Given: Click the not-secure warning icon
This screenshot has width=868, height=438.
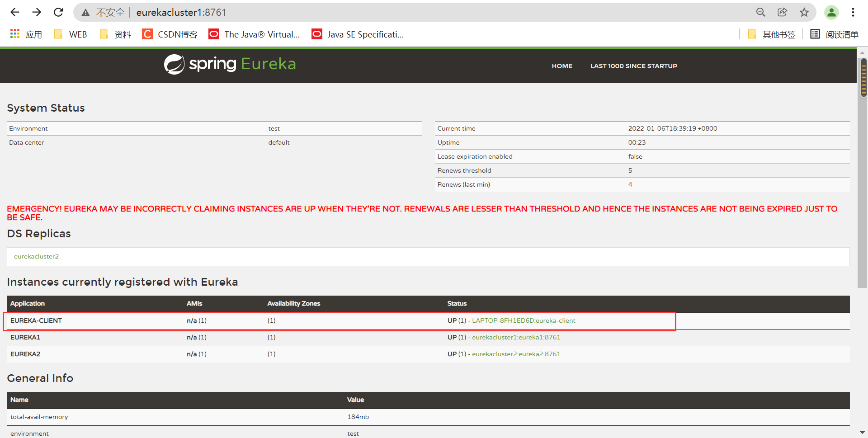Looking at the screenshot, I should (85, 13).
